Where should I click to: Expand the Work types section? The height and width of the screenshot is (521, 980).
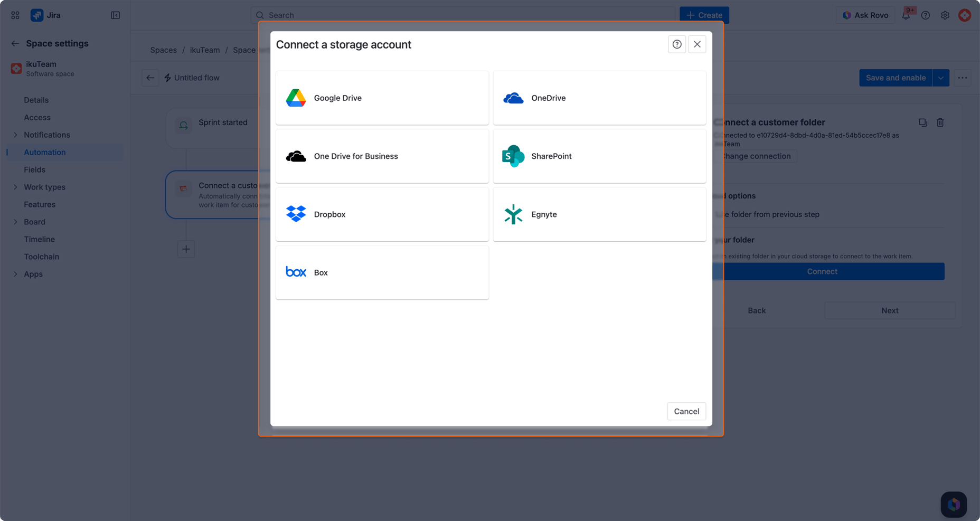coord(15,187)
